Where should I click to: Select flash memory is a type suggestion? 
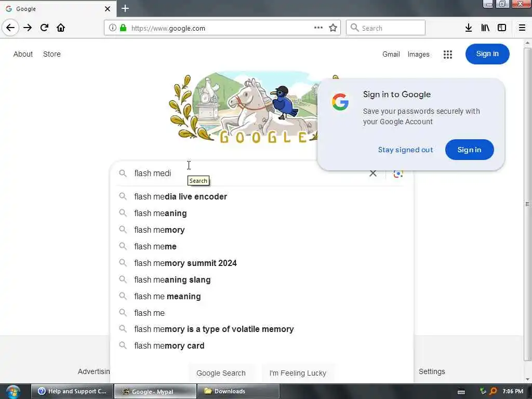pyautogui.click(x=262, y=329)
